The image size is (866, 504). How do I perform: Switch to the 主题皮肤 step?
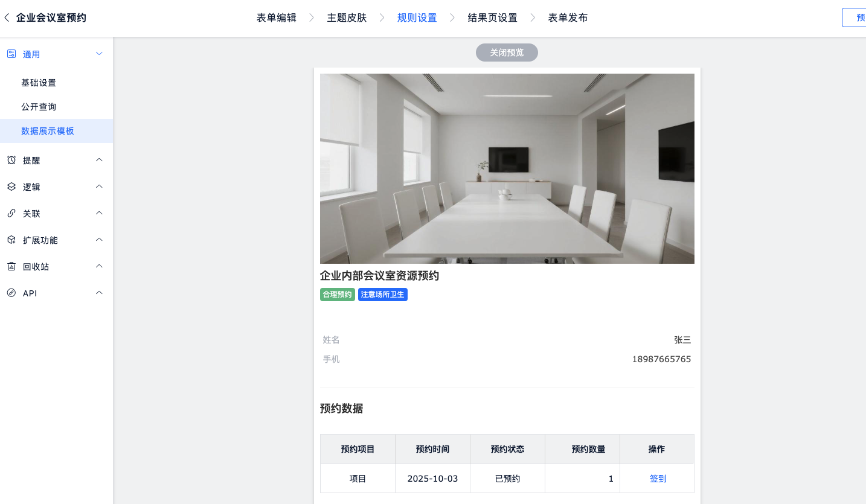coord(347,18)
